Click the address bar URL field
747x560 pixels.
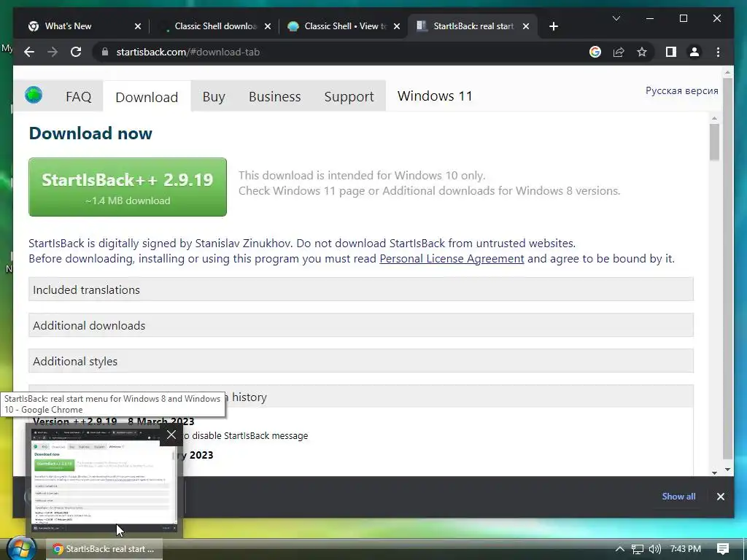click(343, 52)
